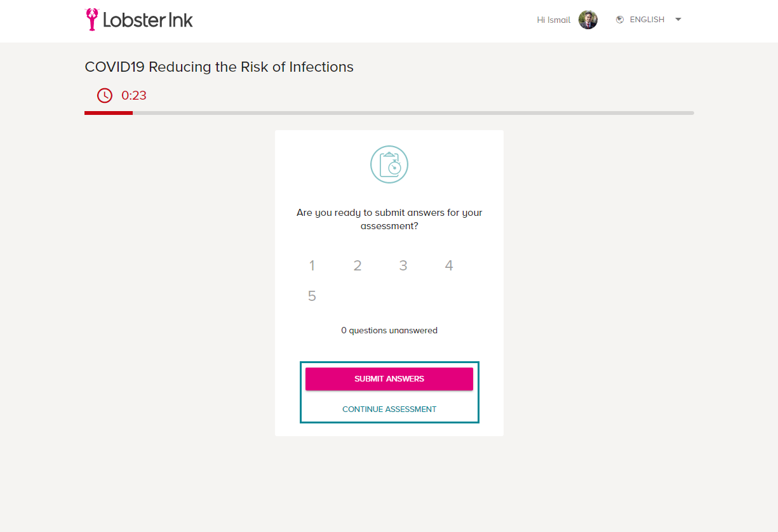778x532 pixels.
Task: Select the ENGLISH language label
Action: 647,20
